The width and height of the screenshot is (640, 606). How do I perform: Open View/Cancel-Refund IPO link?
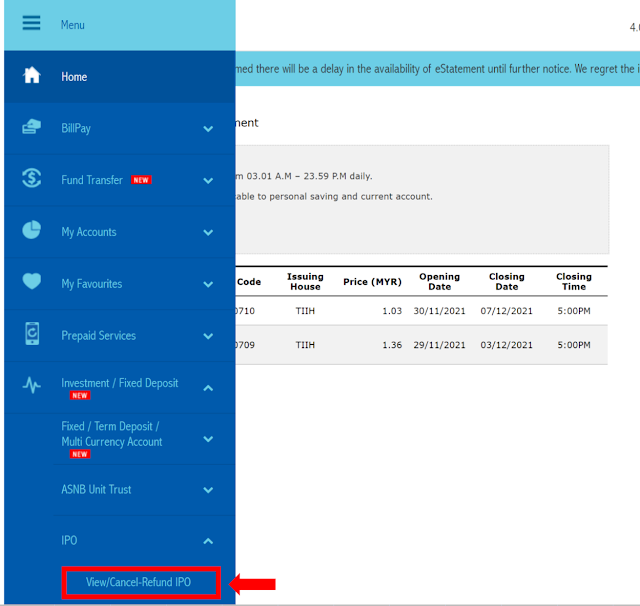pyautogui.click(x=138, y=582)
